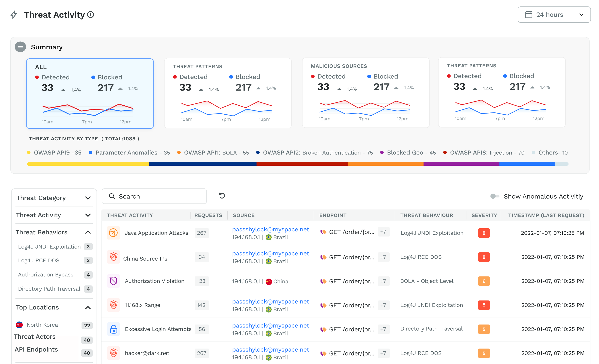Click the endpoint tag icon in first row
Screen dimensions: 599x364
(x=323, y=232)
